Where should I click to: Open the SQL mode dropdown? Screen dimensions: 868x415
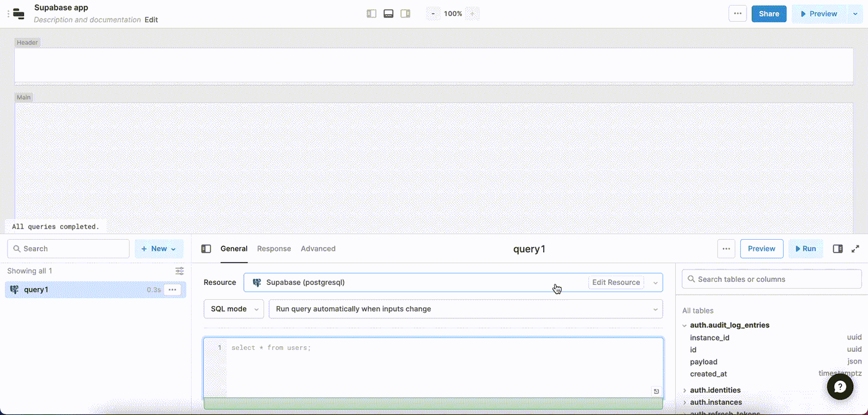tap(234, 309)
